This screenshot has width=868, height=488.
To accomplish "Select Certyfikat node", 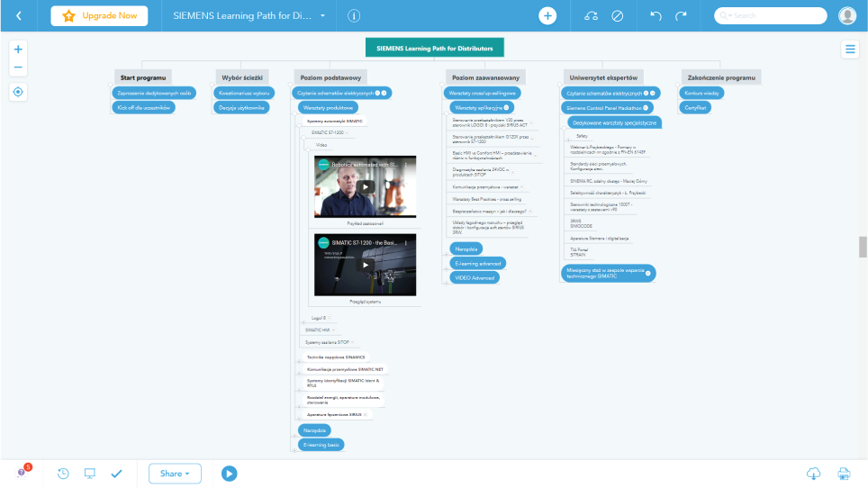I will tap(695, 107).
